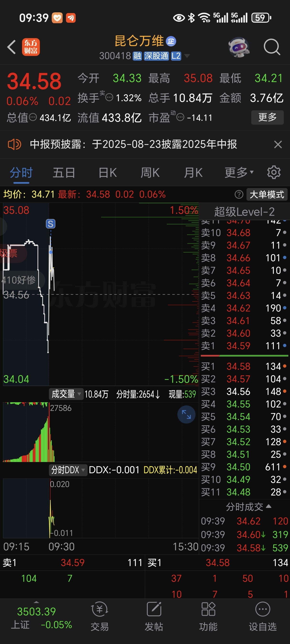Tap the 融 margin trading badge
This screenshot has height=644, width=290.
point(137,56)
